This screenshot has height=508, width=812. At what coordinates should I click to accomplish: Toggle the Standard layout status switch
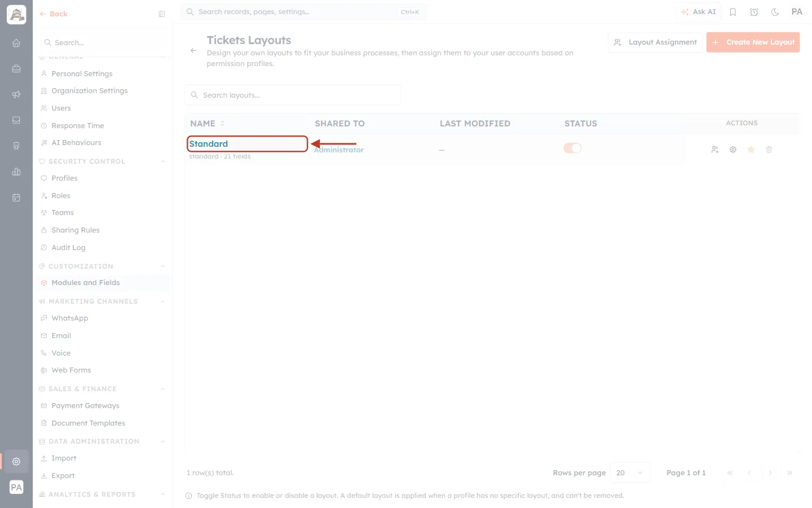tap(572, 148)
